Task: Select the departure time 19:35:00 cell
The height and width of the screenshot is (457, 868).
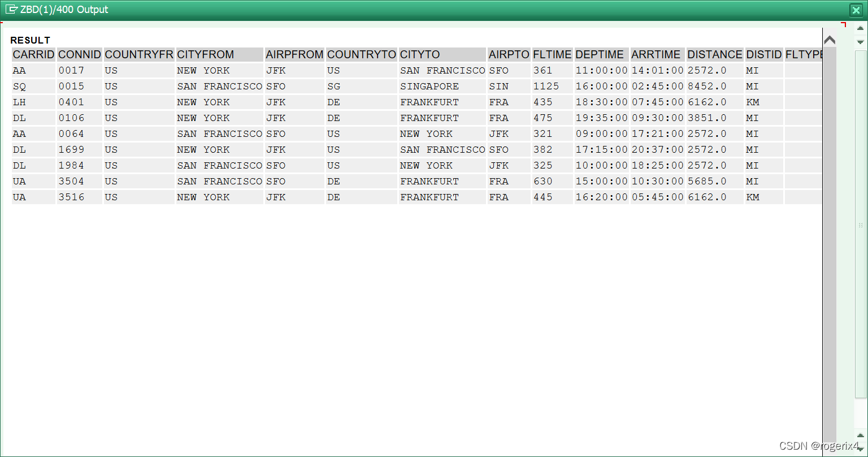Action: point(601,118)
